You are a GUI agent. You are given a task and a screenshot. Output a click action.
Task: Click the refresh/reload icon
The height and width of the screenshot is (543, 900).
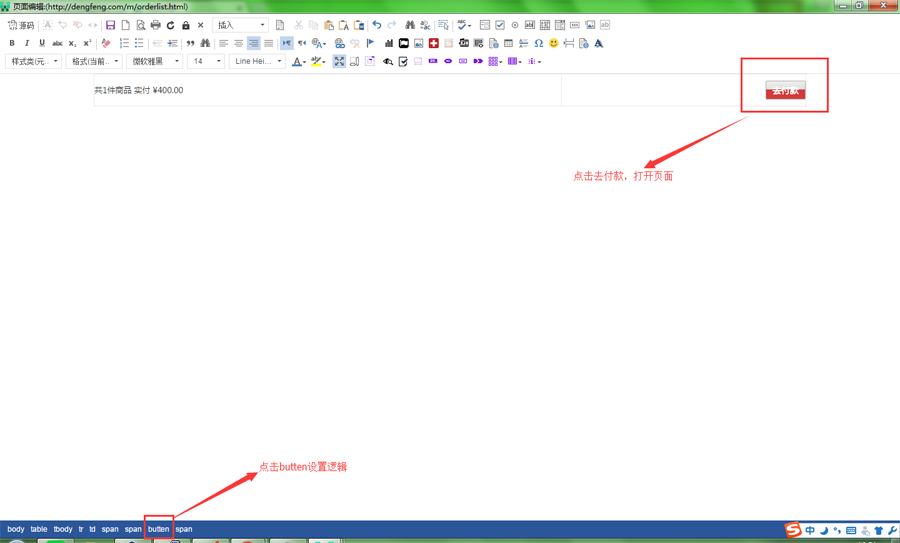(x=170, y=25)
